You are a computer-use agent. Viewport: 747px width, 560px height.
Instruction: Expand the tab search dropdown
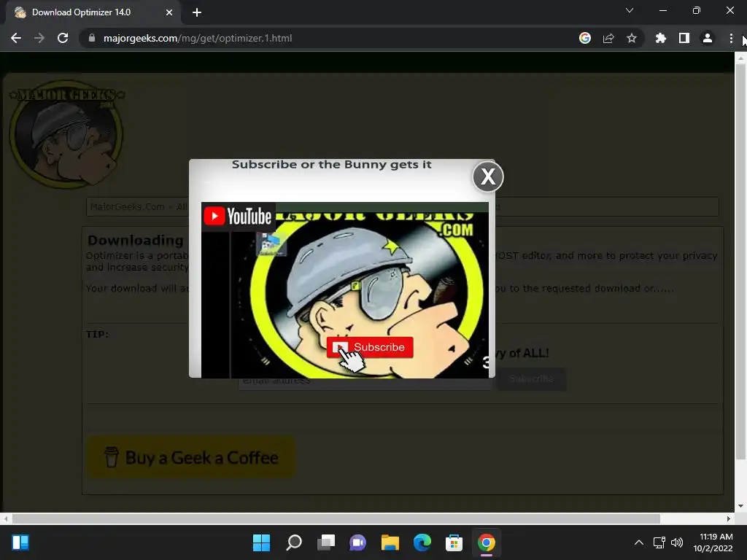630,10
